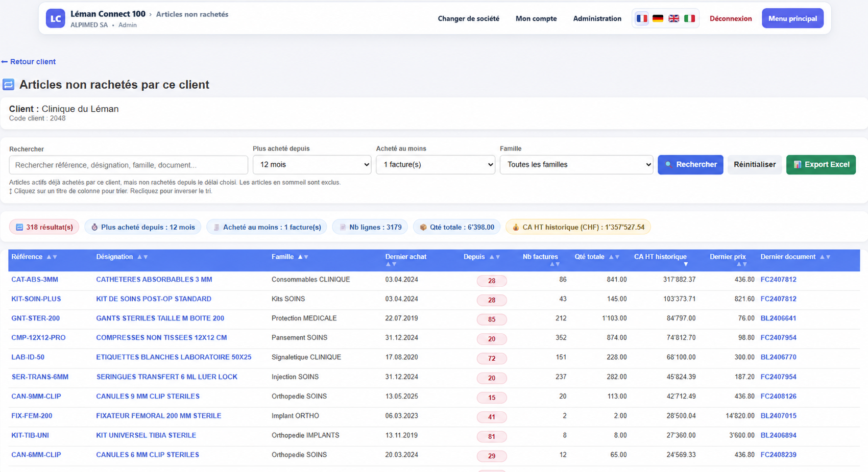
Task: Open document FC2408126
Action: (x=778, y=396)
